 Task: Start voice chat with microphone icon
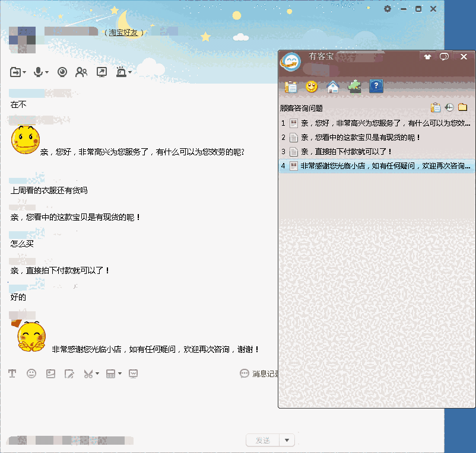click(38, 72)
